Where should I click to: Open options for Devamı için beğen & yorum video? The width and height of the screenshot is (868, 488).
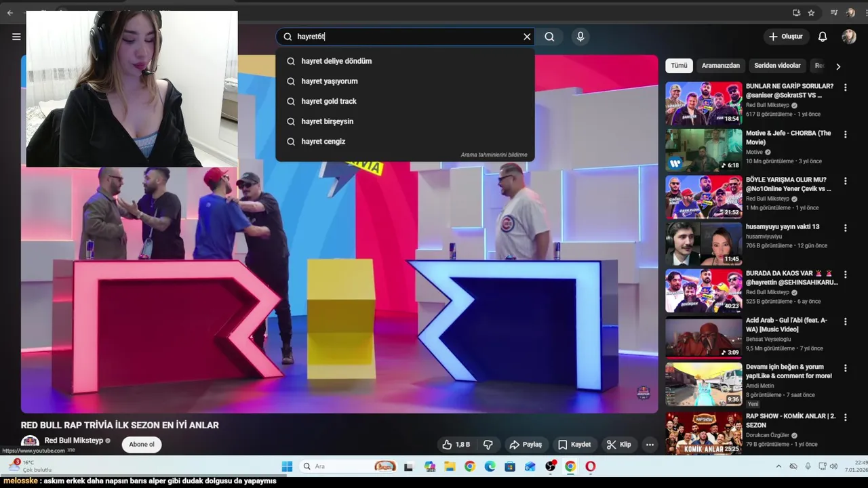pyautogui.click(x=845, y=368)
